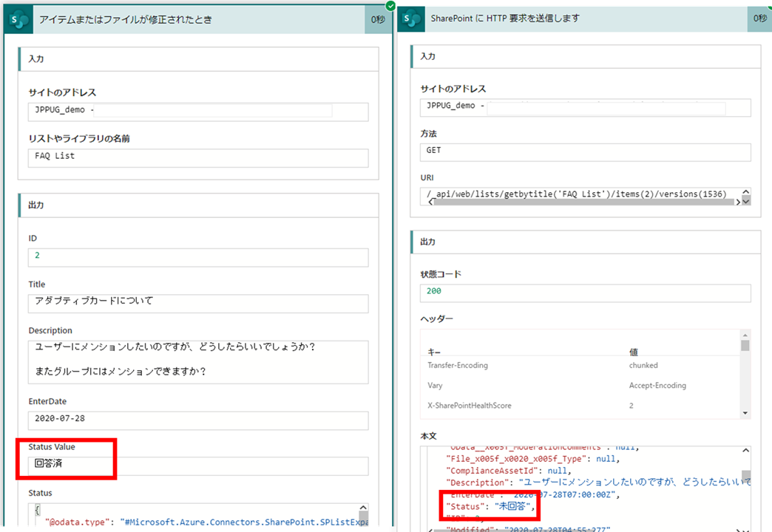Click the header table scrollbar thumb
Screen dimensions: 772x532
tap(745, 346)
